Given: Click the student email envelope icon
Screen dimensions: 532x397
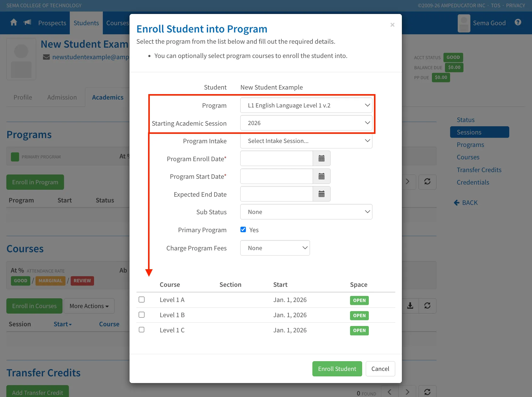Looking at the screenshot, I should point(46,57).
